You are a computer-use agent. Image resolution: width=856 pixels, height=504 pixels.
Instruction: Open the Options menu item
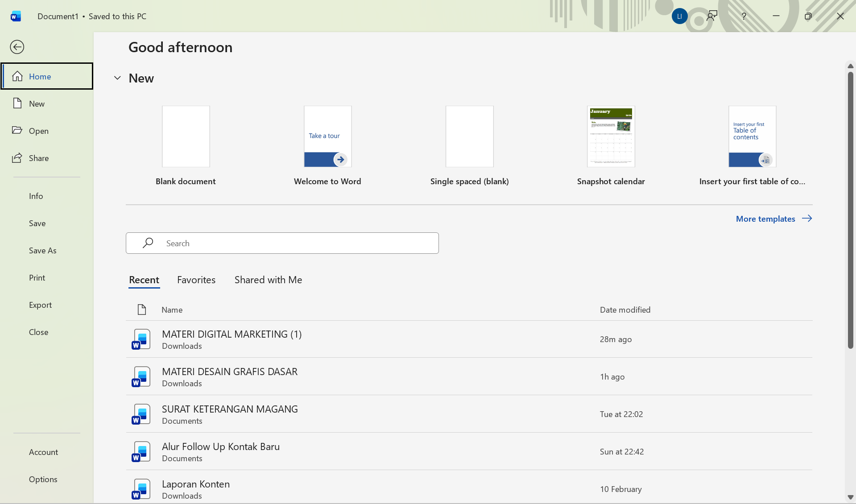click(x=43, y=479)
